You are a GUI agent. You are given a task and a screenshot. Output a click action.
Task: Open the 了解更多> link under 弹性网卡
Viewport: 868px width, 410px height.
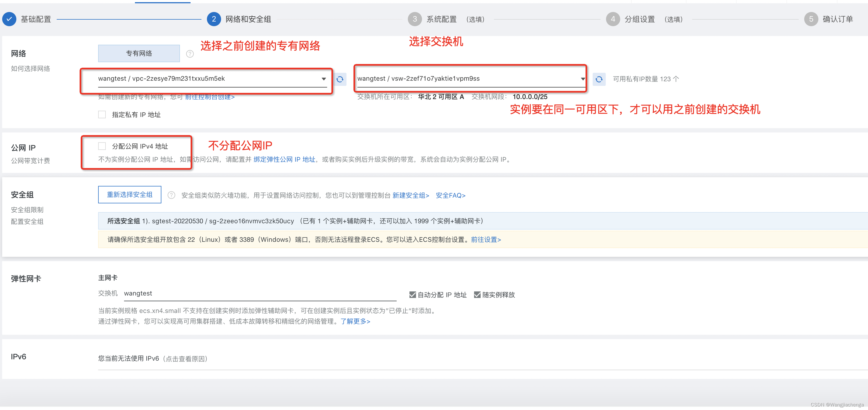[x=355, y=321]
